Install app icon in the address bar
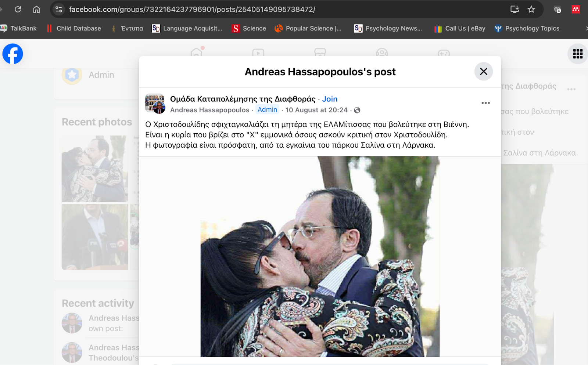Image resolution: width=588 pixels, height=365 pixels. pos(514,9)
